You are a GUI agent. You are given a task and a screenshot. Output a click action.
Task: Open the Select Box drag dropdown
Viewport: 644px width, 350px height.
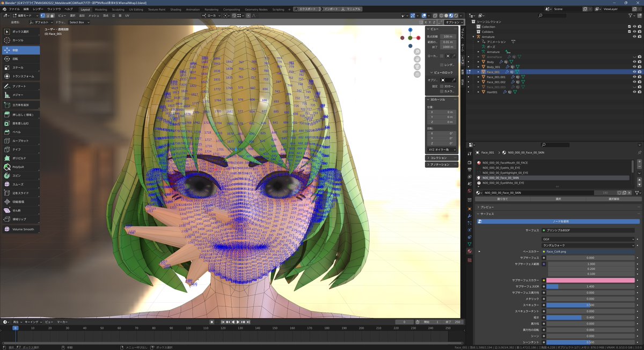79,22
